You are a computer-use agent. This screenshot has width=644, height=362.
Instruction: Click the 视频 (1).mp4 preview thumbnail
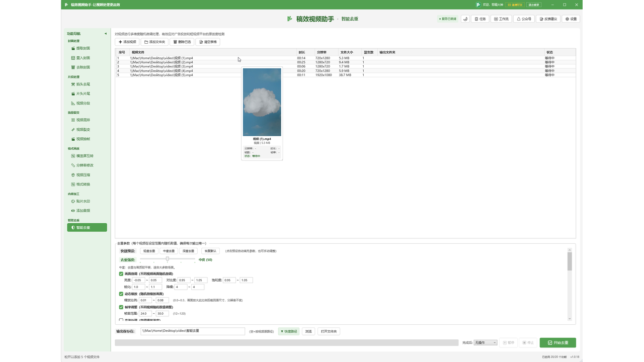coord(262,102)
